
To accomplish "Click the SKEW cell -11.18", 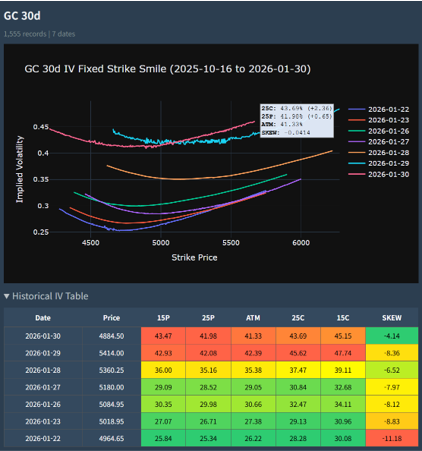I will [392, 438].
